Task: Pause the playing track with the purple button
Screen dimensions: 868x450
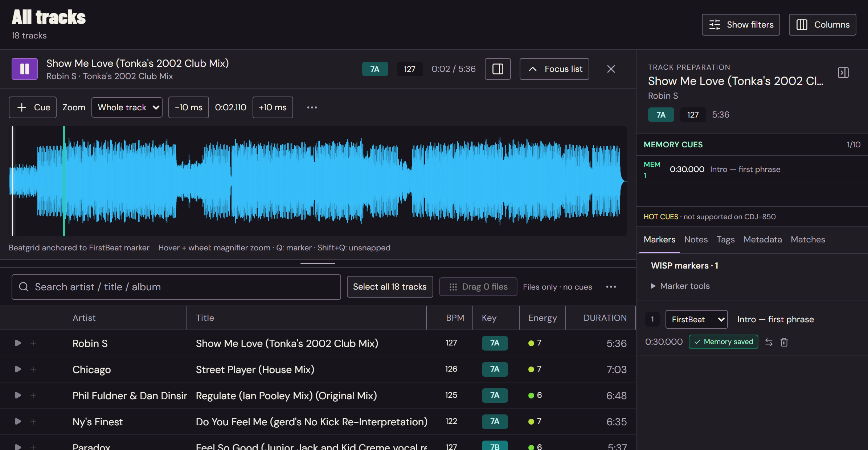Action: (x=25, y=69)
